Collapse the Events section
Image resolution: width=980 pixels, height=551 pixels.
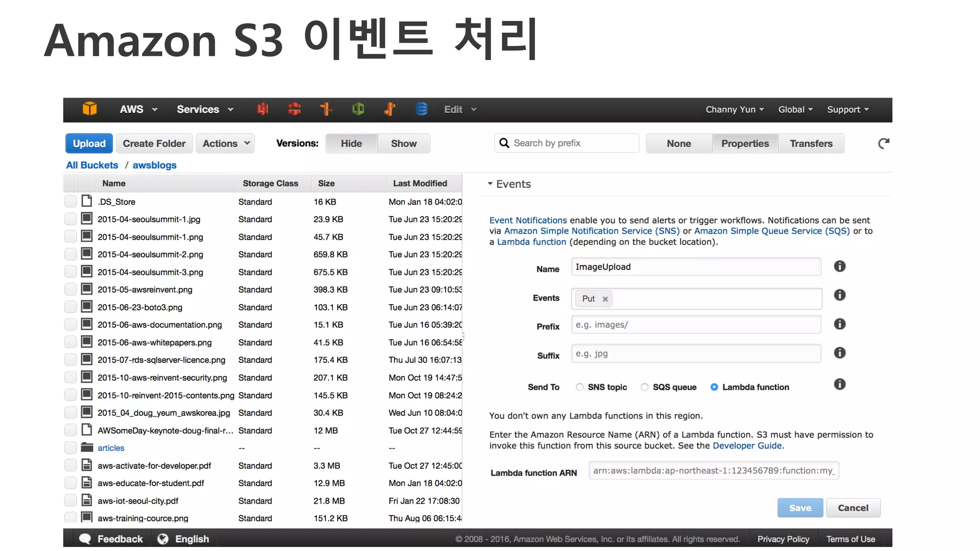click(x=490, y=184)
